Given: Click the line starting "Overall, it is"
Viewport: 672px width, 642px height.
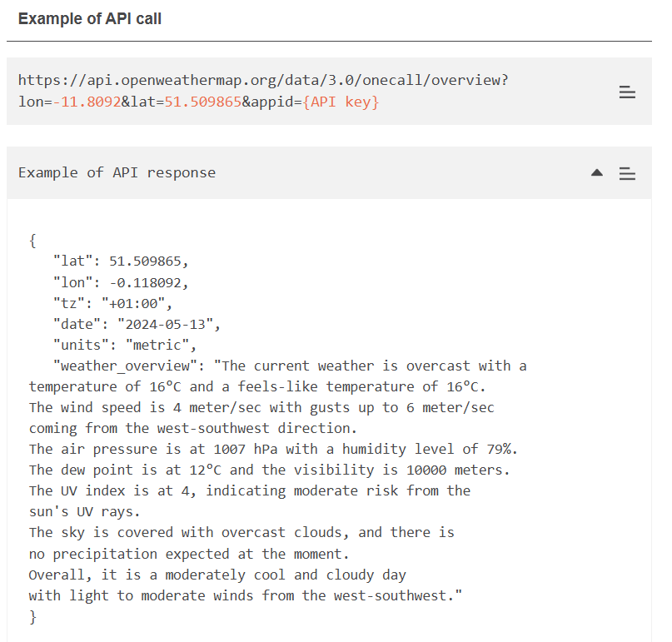Looking at the screenshot, I should 217,575.
